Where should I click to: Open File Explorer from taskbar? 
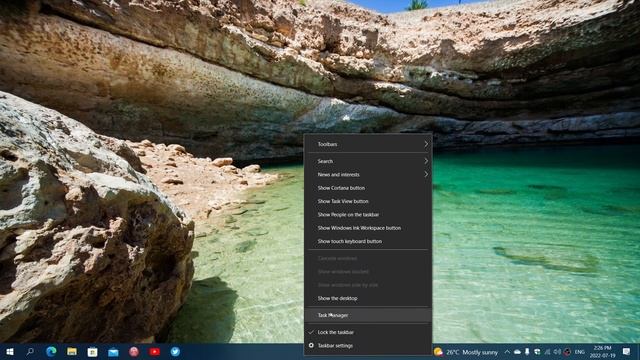click(72, 351)
